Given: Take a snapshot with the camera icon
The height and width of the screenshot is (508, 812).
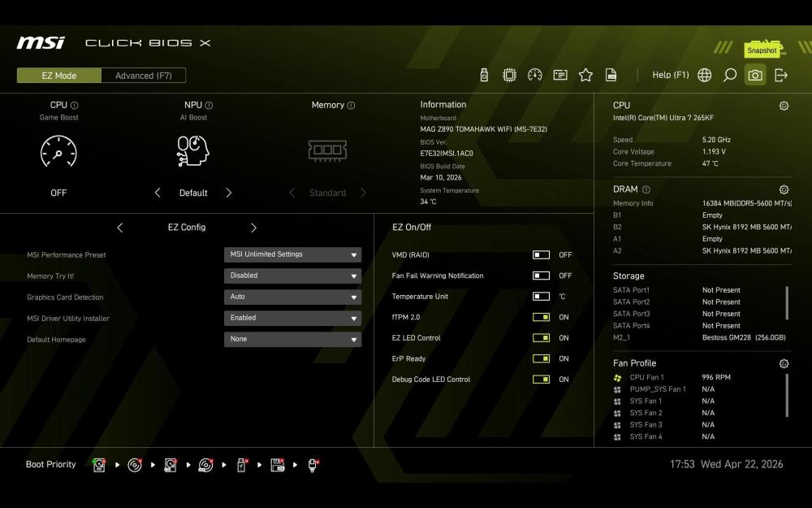Looking at the screenshot, I should tap(755, 75).
